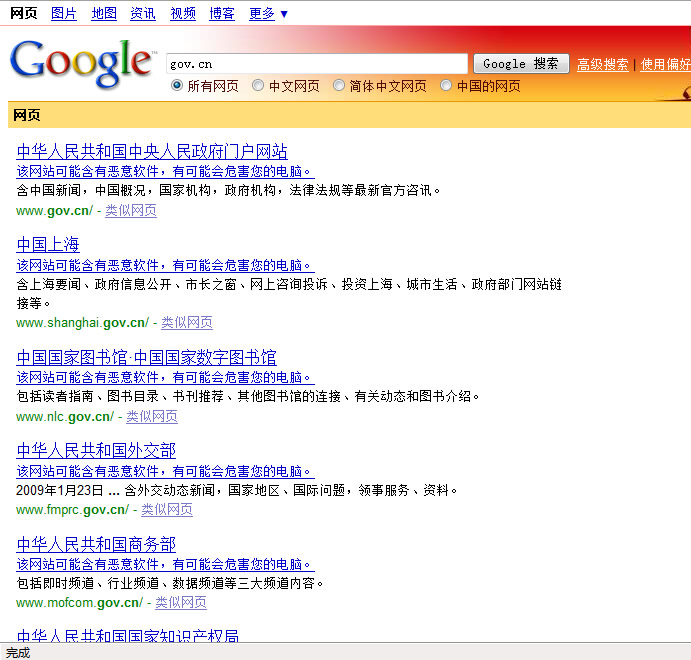Image resolution: width=691 pixels, height=660 pixels.
Task: Expand the 更多 dropdown menu
Action: click(x=268, y=13)
